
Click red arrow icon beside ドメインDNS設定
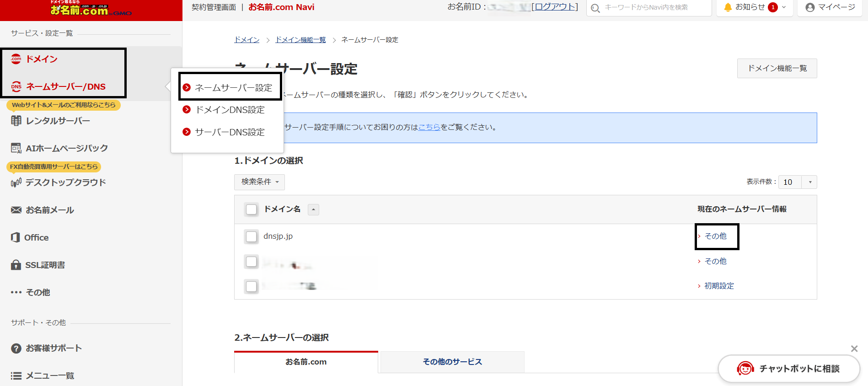tap(187, 109)
